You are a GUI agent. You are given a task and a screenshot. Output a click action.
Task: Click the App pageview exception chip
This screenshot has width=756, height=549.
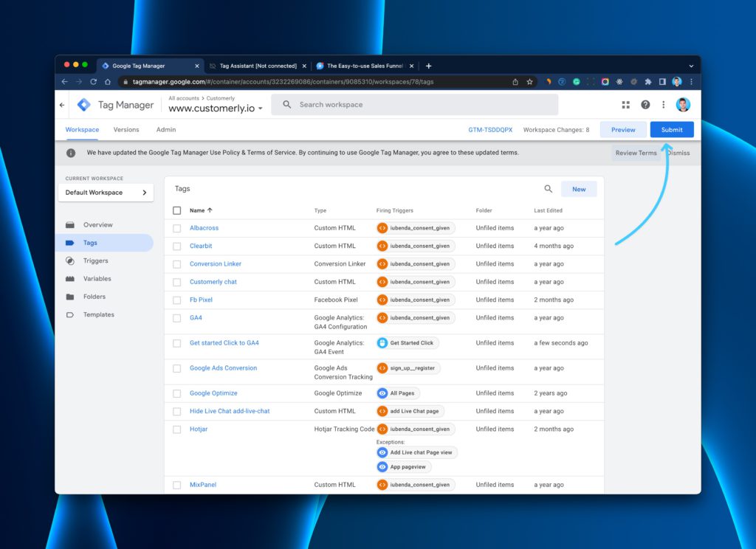click(x=404, y=466)
